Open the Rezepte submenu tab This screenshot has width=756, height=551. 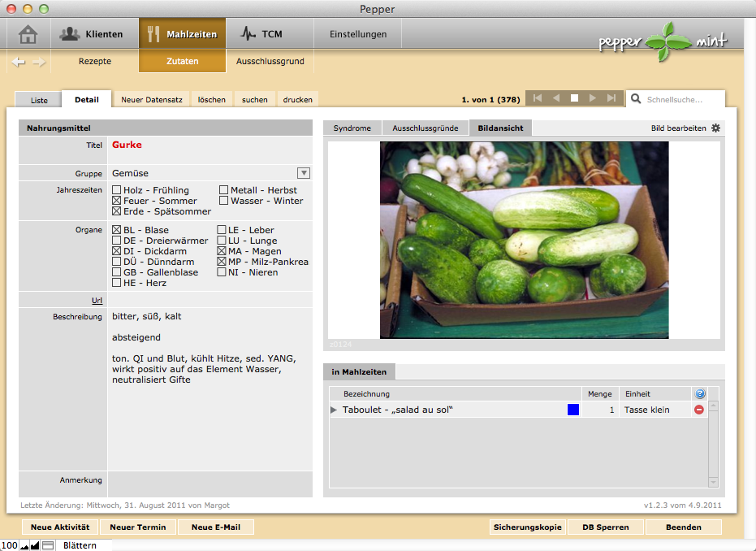(95, 61)
